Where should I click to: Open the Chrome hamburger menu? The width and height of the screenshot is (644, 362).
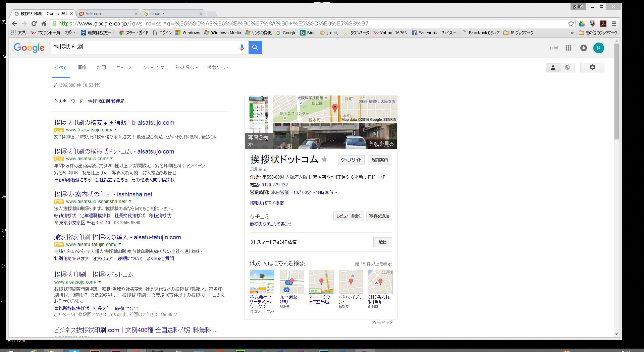pyautogui.click(x=614, y=23)
